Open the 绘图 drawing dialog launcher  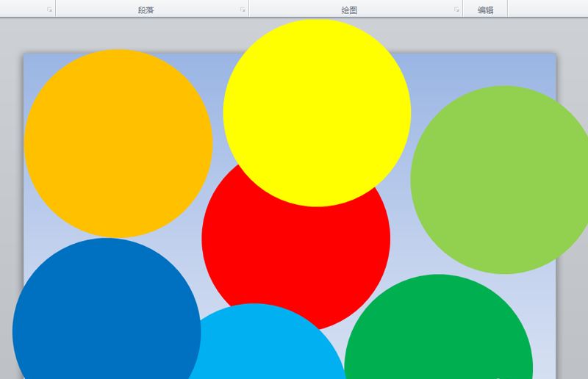pos(456,10)
